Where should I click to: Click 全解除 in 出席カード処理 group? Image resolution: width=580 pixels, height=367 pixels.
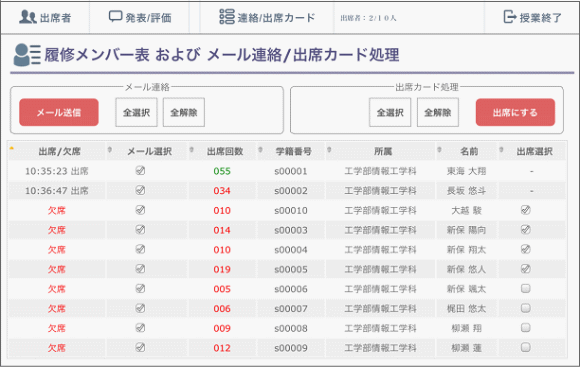(438, 112)
